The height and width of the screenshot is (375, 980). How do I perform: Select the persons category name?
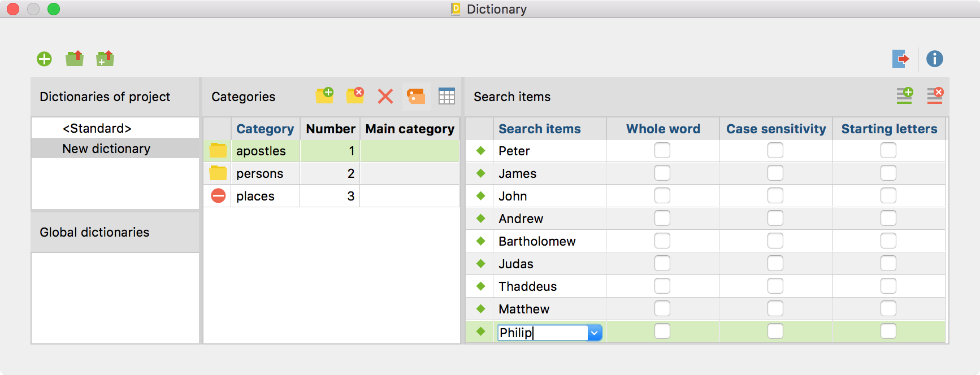point(260,173)
